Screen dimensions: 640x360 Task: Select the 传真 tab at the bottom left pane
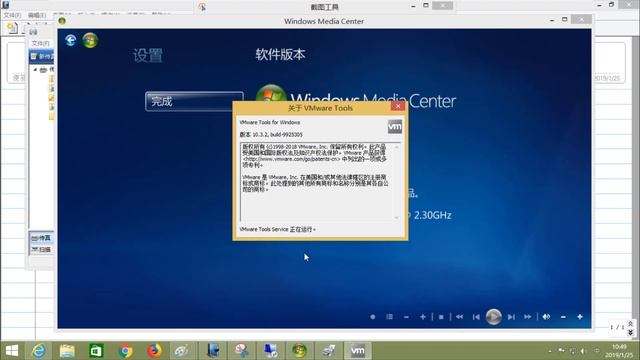pos(41,238)
